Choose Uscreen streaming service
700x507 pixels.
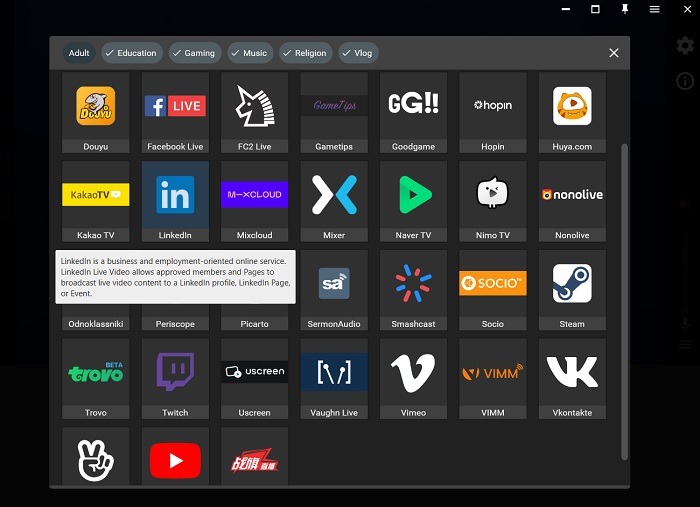coord(254,379)
